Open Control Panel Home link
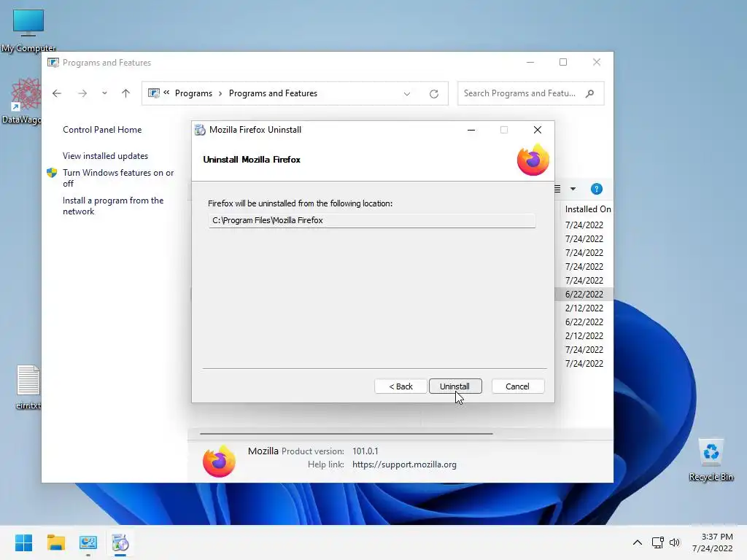The width and height of the screenshot is (747, 560). coord(102,130)
